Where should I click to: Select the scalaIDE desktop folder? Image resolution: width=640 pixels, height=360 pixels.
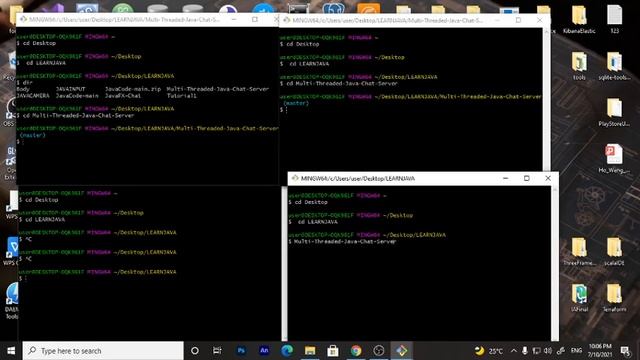click(614, 252)
